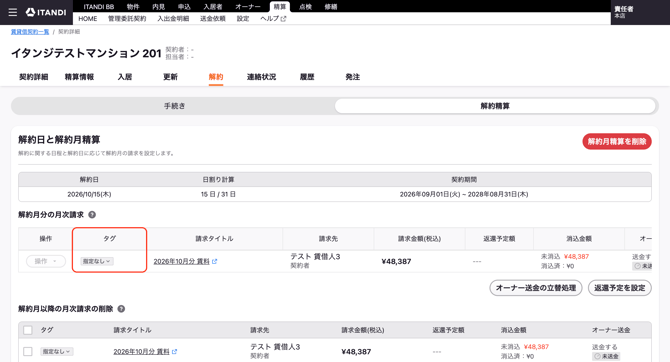
Task: Switch to 更新 tab
Action: (170, 77)
